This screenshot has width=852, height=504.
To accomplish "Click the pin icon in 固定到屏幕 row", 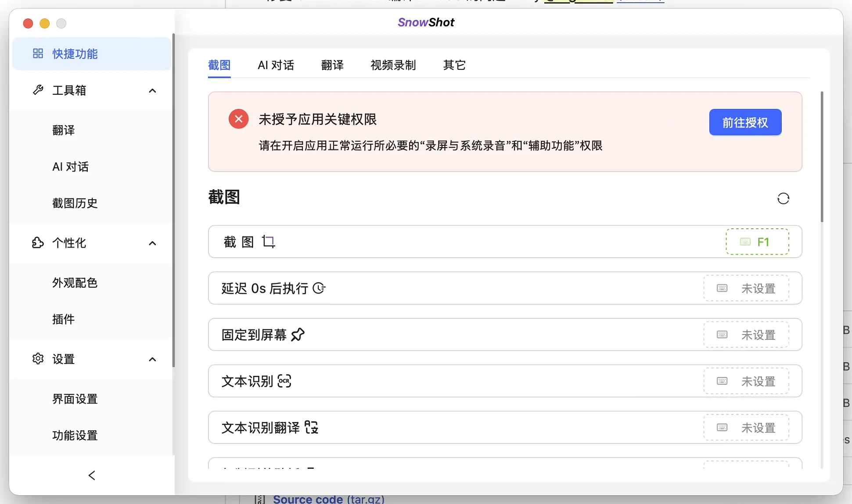I will coord(298,335).
